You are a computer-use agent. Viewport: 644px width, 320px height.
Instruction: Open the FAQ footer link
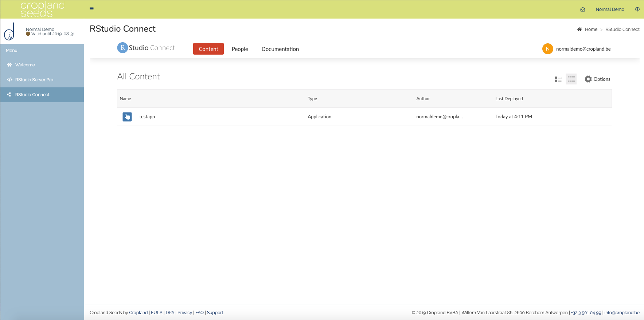199,313
